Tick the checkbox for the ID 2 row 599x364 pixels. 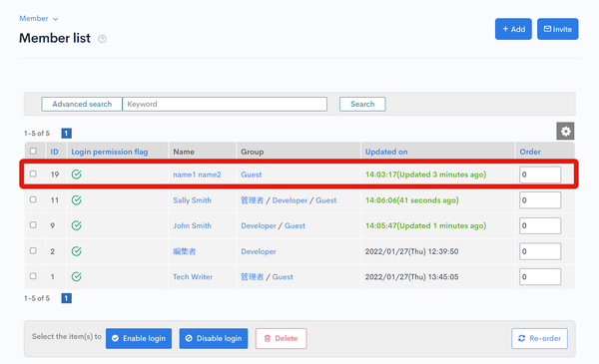coord(33,250)
